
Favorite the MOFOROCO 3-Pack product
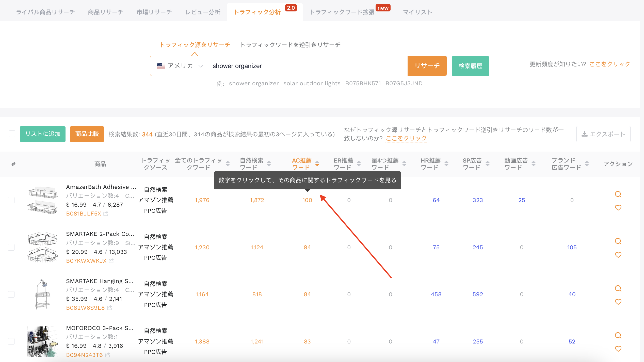pos(618,349)
